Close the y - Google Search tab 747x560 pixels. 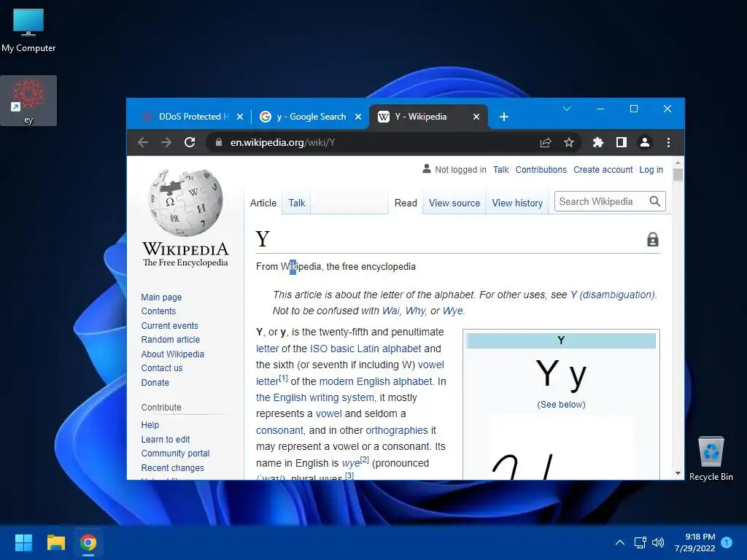click(358, 117)
